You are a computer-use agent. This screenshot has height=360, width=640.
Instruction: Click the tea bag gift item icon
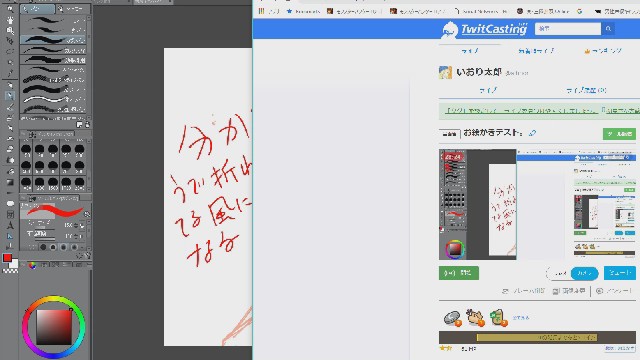(x=499, y=318)
